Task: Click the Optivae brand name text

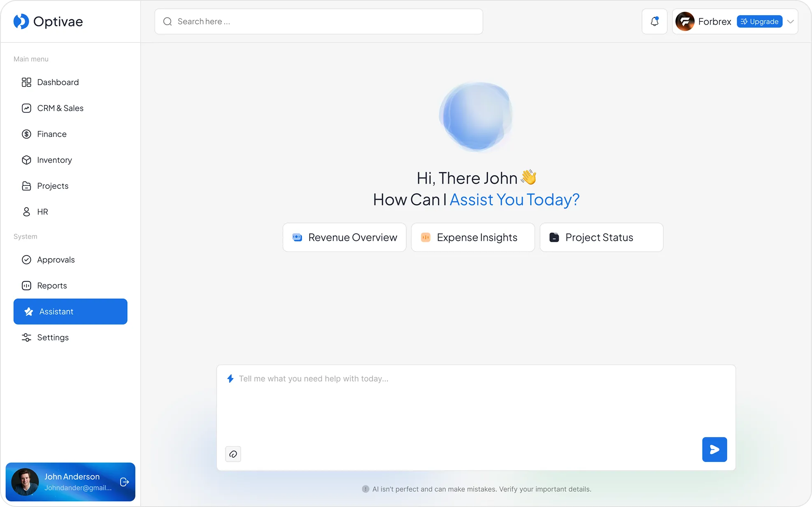Action: coord(58,21)
